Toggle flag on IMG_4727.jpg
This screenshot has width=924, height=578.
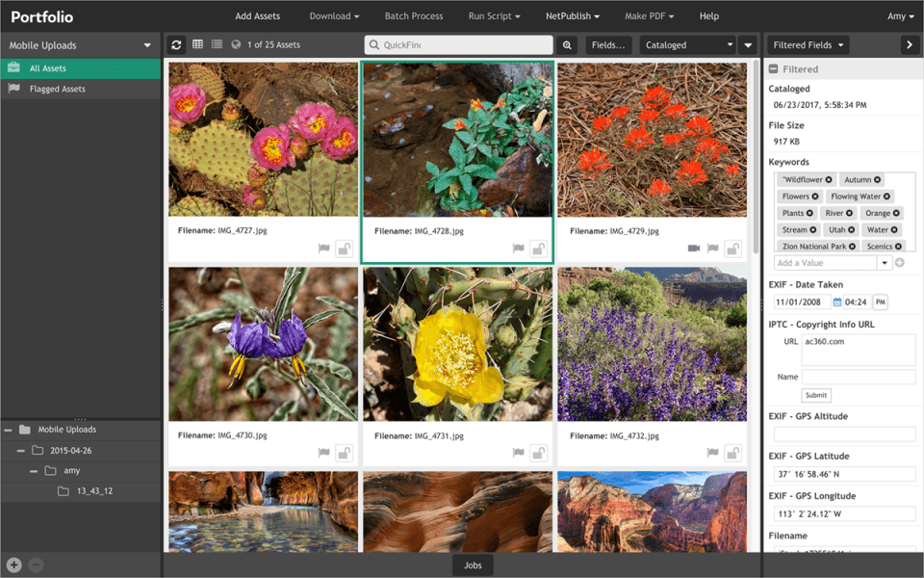[323, 249]
